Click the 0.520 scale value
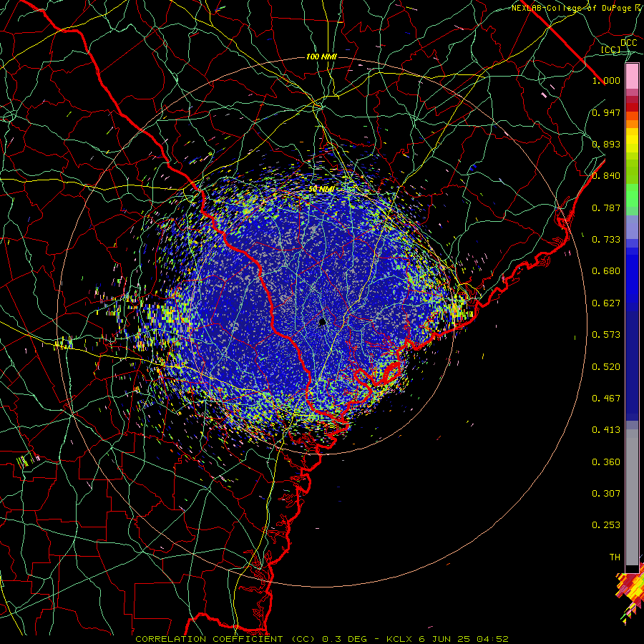Viewport: 644px width, 644px height. click(x=606, y=367)
